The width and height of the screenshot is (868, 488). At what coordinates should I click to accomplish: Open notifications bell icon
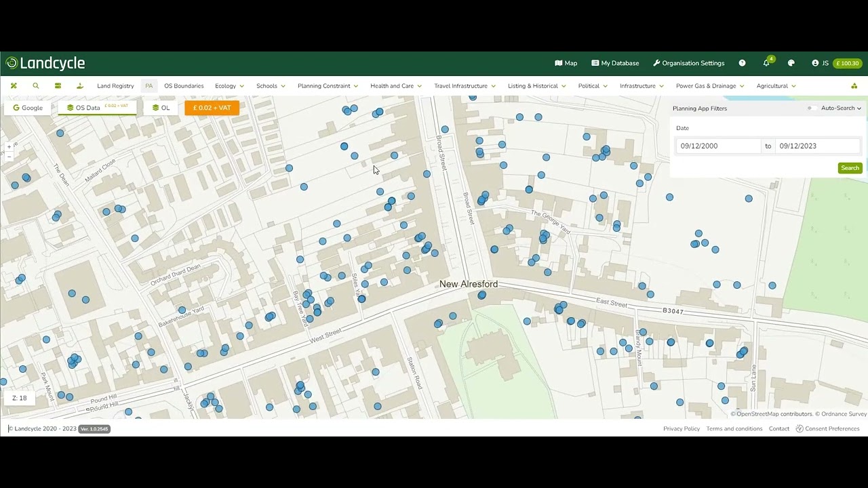[x=766, y=63]
